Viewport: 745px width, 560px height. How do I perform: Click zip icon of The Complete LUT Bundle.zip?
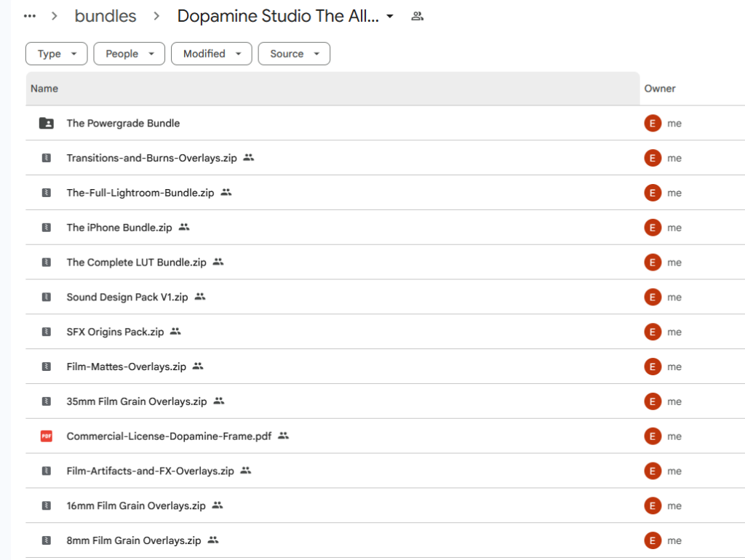[x=46, y=263]
